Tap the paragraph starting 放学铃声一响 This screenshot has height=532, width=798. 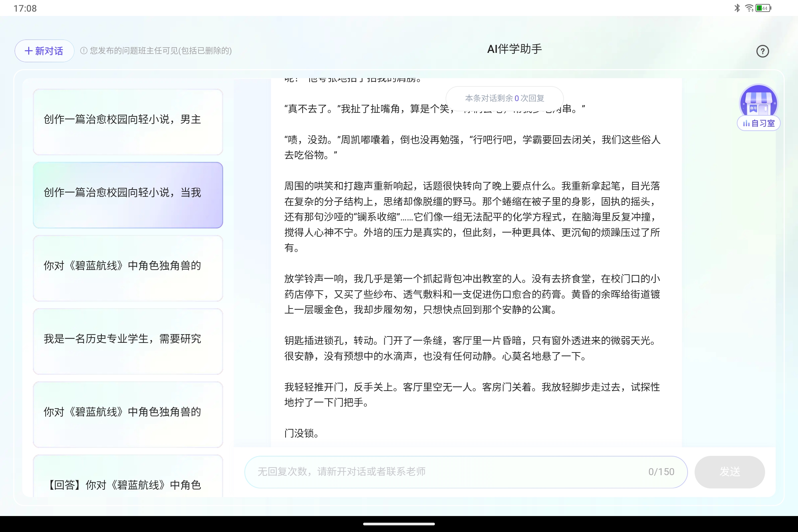[x=472, y=294]
